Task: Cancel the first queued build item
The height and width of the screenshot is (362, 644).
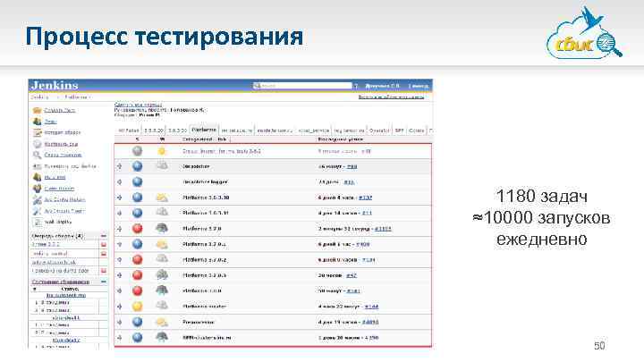Action: click(x=104, y=244)
